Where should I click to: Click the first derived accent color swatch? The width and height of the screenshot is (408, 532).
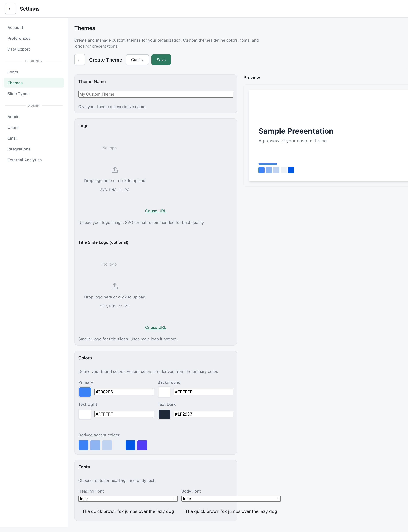pos(84,445)
